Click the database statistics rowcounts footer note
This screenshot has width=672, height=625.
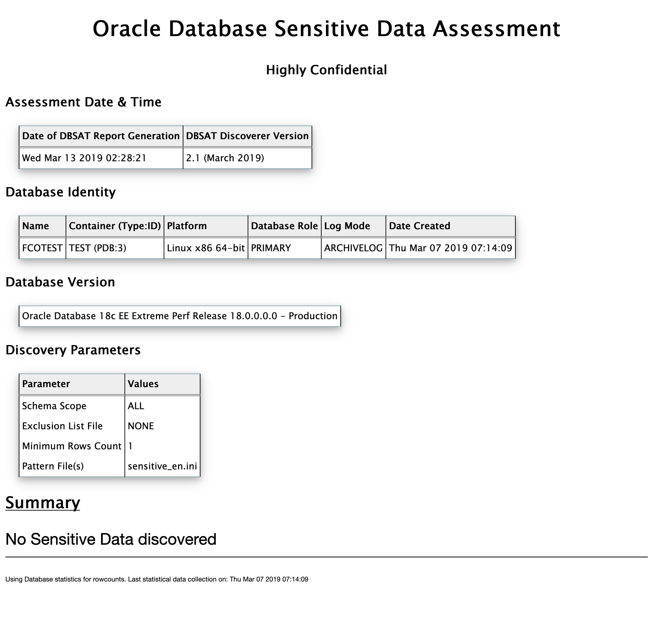pyautogui.click(x=157, y=579)
